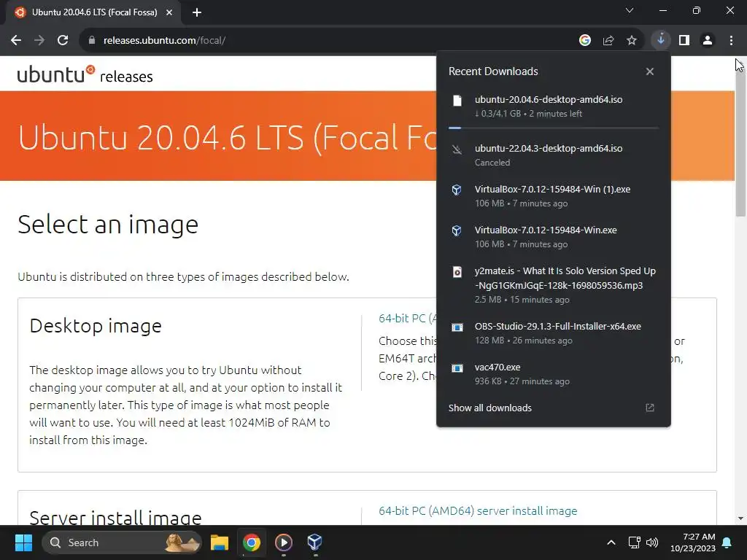Select ubuntu-22.04.3-desktop-amd64.iso canceled entry
This screenshot has width=747, height=560.
pos(554,155)
